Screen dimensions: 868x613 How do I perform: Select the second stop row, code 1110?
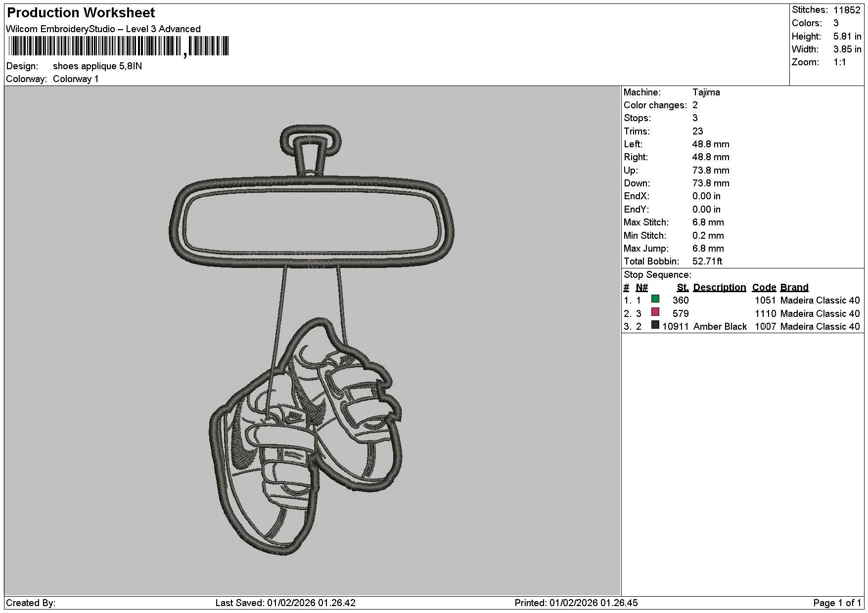[x=742, y=313]
